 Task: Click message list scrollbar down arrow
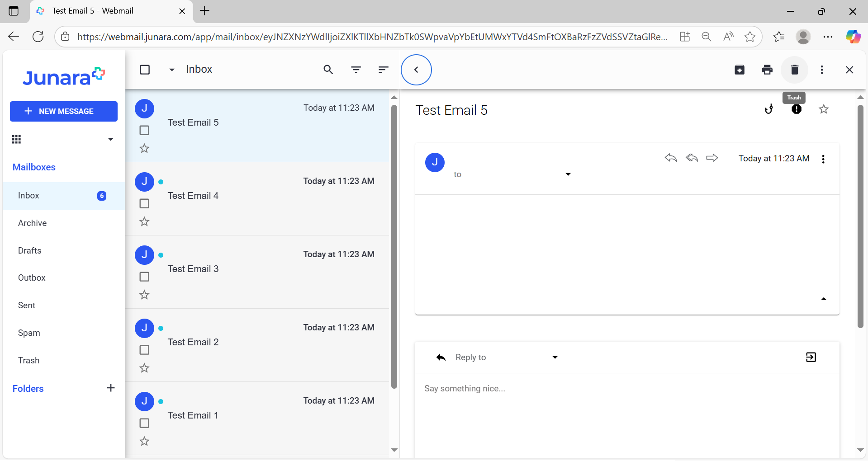[394, 450]
